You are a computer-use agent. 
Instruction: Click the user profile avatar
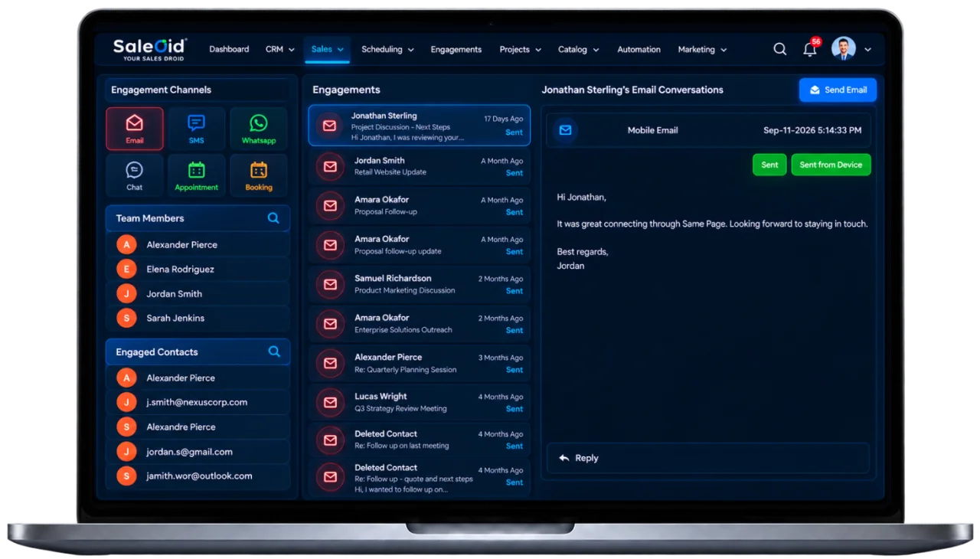click(x=844, y=49)
